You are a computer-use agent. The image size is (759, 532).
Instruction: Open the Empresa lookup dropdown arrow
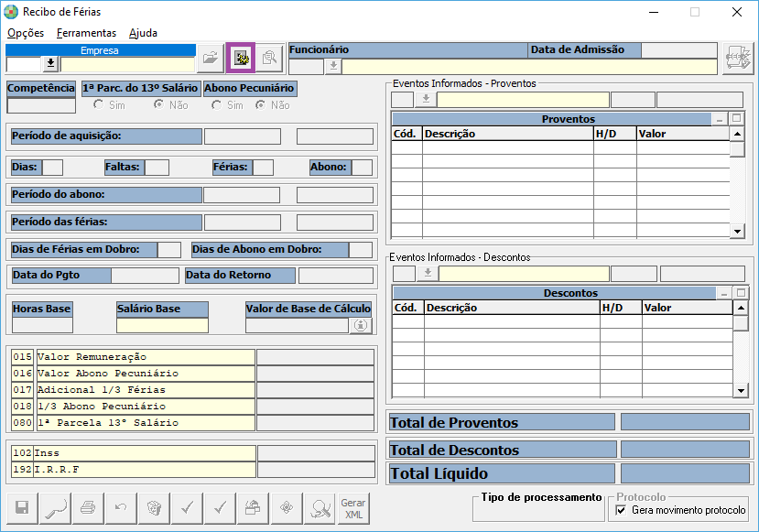[50, 64]
